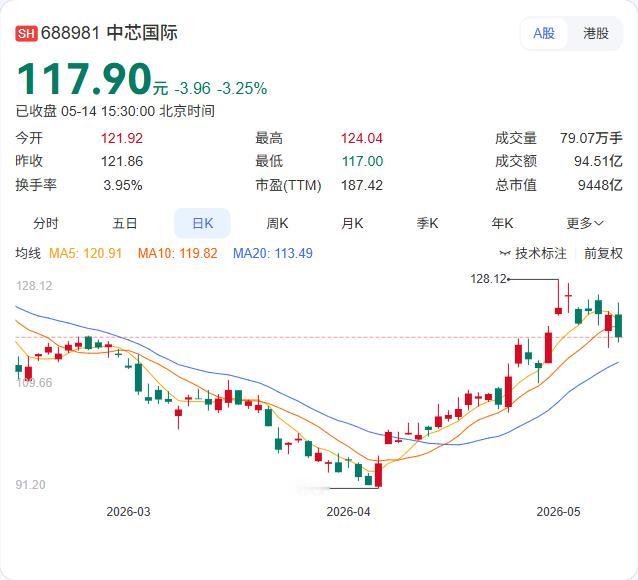Click the MA5: 120.91 indicator label
Viewport: 638px width, 580px height.
[x=85, y=254]
